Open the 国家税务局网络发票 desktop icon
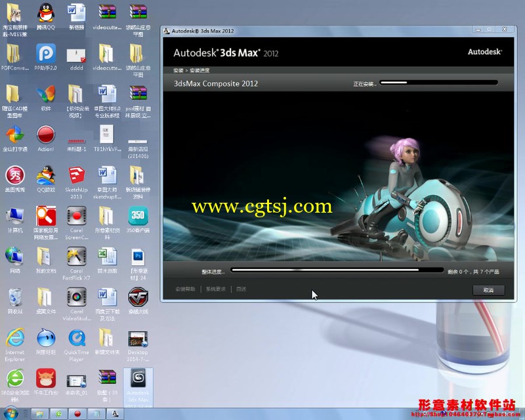 click(45, 222)
